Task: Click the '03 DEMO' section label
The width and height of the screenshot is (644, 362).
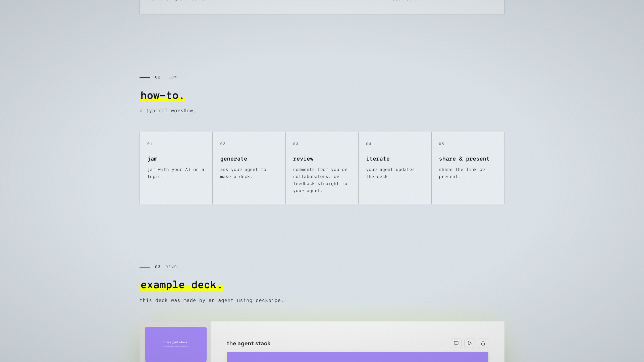Action: click(x=166, y=267)
